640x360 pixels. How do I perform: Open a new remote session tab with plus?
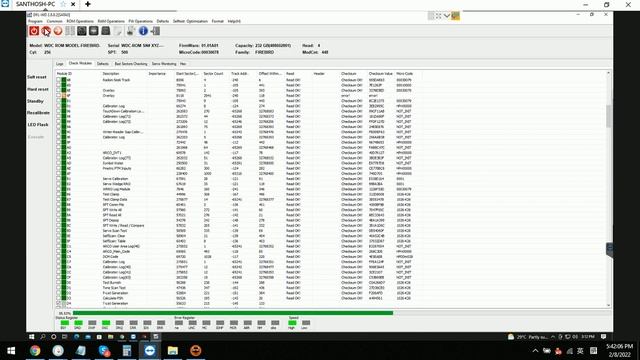pos(87,4)
